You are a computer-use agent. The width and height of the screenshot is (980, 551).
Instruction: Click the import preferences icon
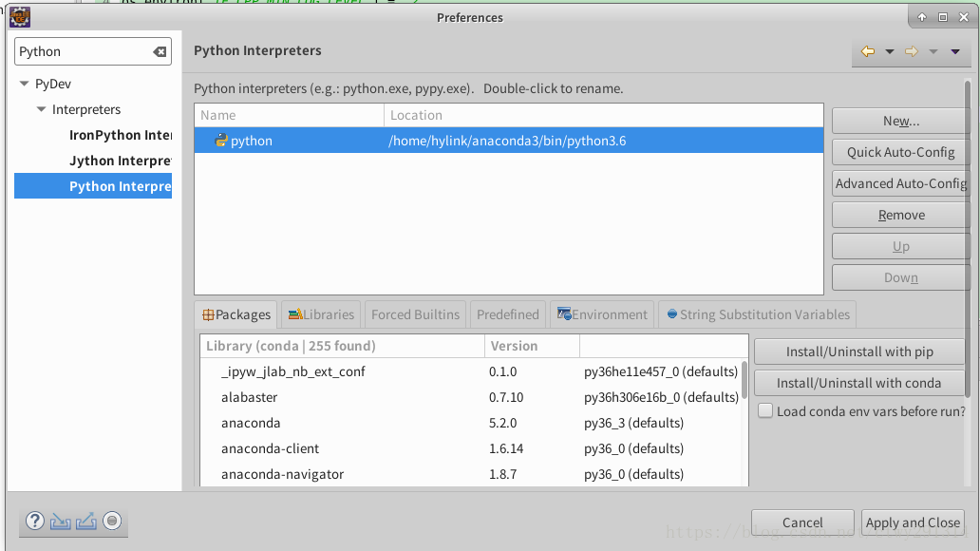tap(61, 521)
